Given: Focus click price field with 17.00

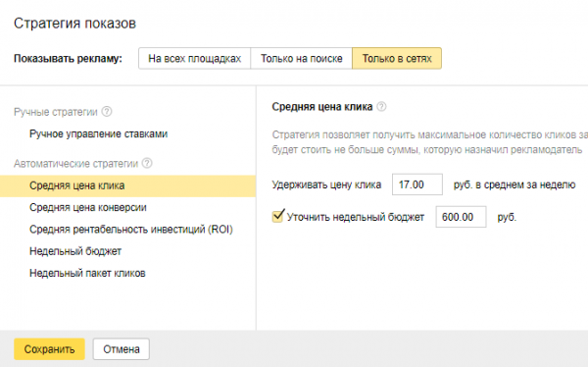Looking at the screenshot, I should (417, 184).
